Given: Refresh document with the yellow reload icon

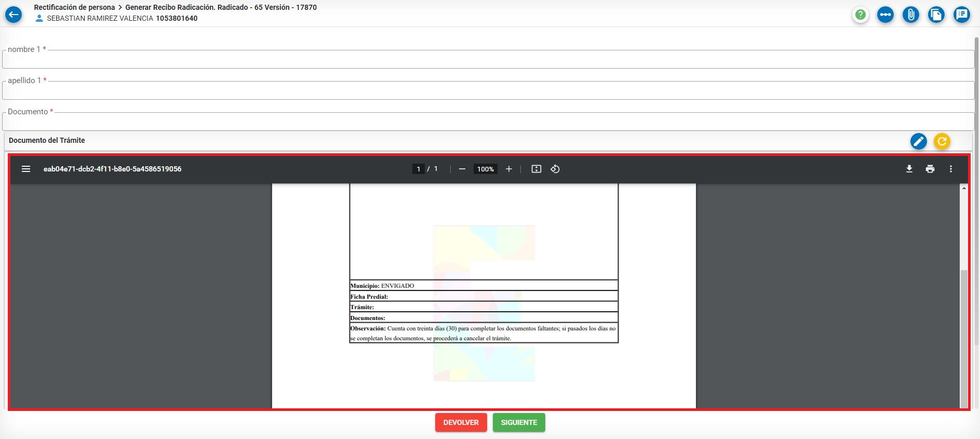Looking at the screenshot, I should coord(942,141).
